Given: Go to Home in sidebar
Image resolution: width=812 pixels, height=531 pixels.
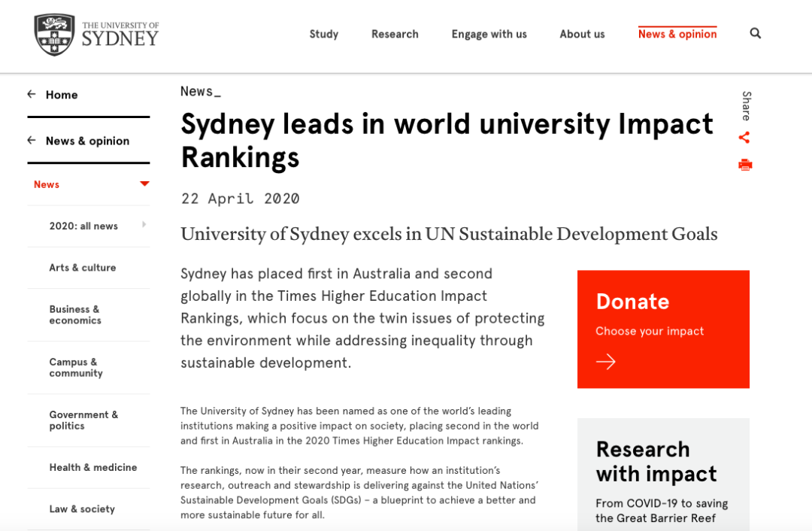Looking at the screenshot, I should click(x=62, y=95).
